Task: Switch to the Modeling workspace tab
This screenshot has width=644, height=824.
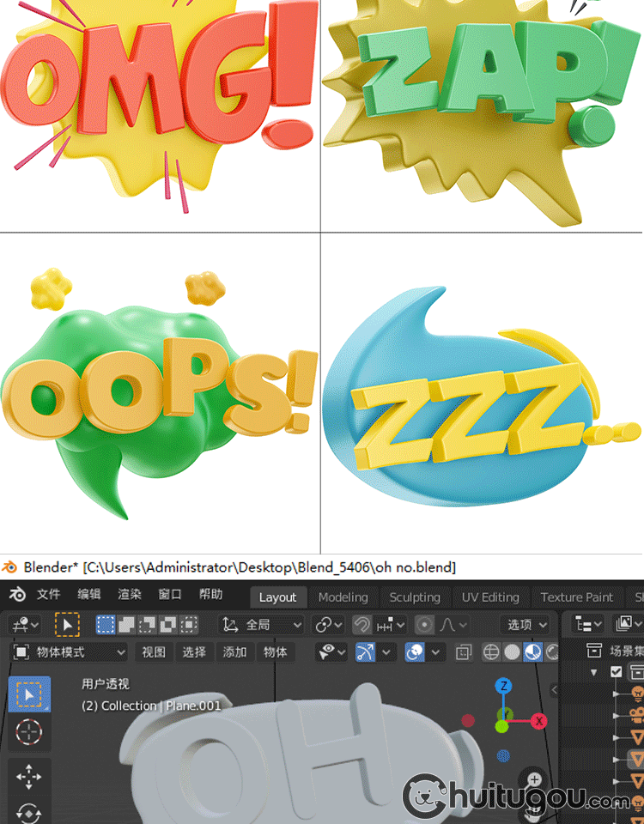Action: coord(343,597)
